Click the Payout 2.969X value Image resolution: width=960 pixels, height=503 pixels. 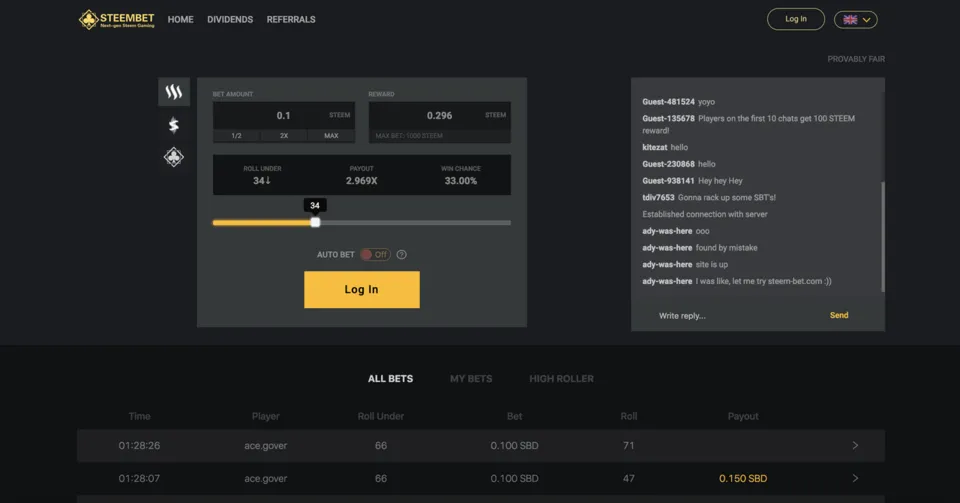point(361,181)
